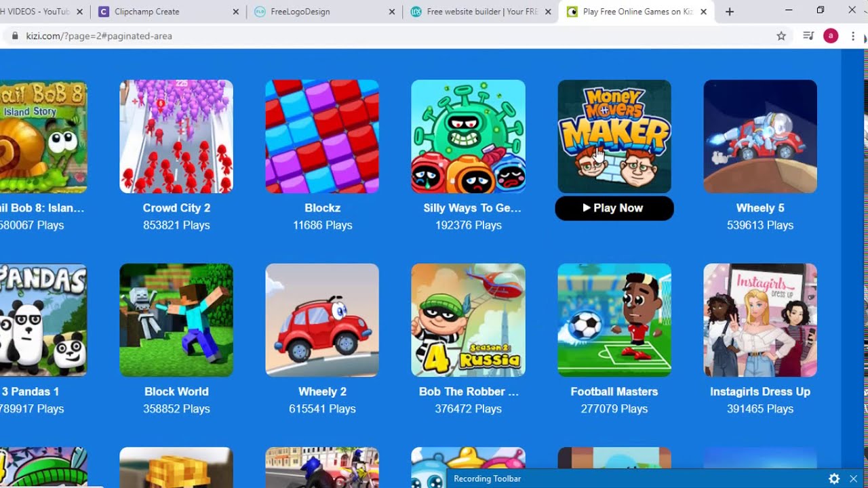
Task: Open the Chrome profile avatar
Action: (x=831, y=36)
